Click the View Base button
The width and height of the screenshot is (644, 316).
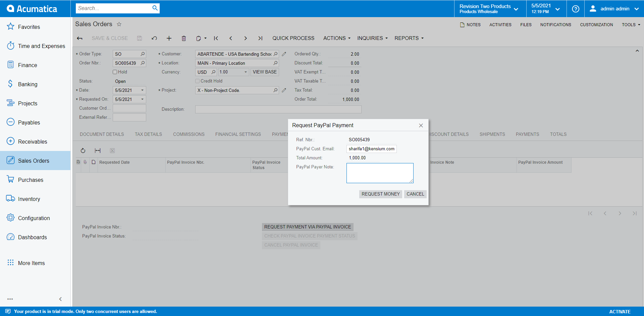point(265,72)
